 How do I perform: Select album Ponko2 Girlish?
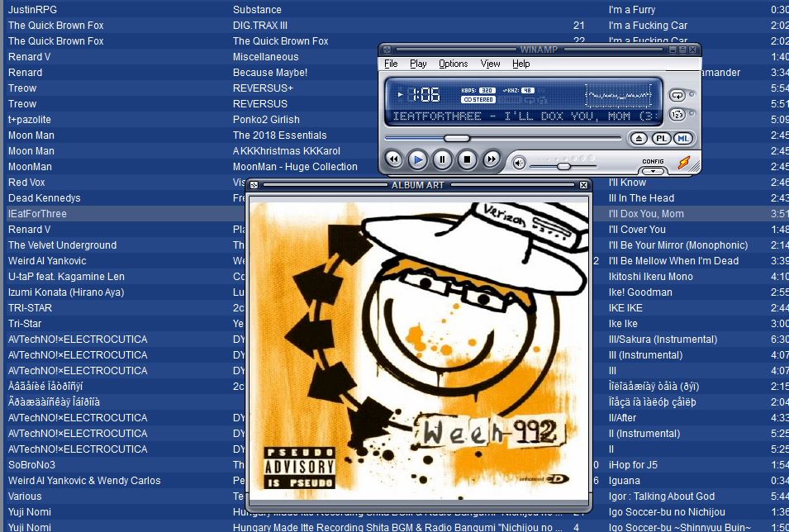[266, 120]
